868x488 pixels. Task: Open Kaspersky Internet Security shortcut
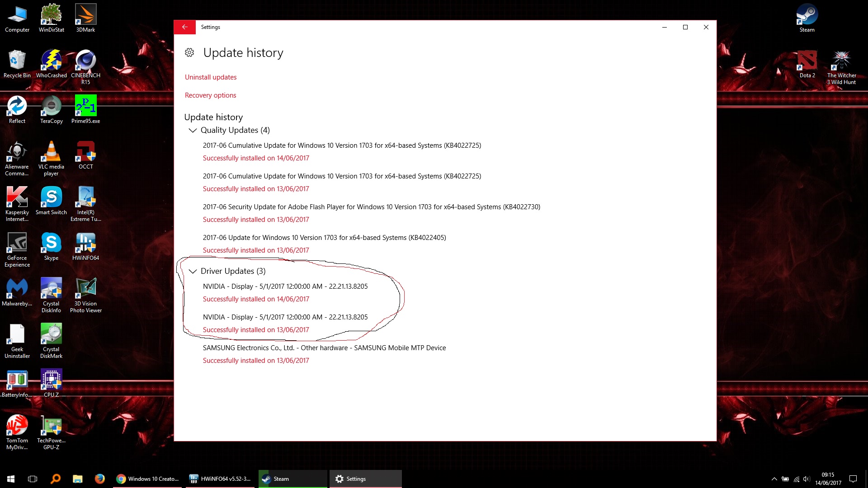click(17, 205)
